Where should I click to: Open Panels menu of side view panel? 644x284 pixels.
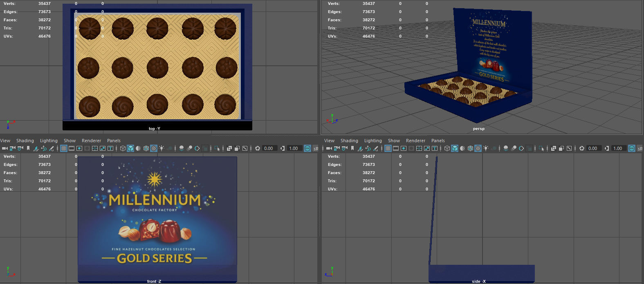438,141
